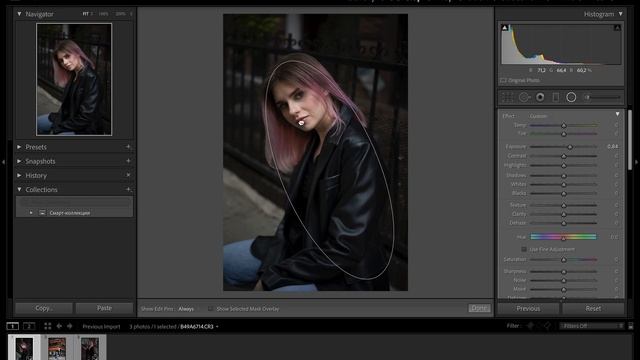Set Navigator zoom to 100%
640x360 pixels.
pos(103,14)
